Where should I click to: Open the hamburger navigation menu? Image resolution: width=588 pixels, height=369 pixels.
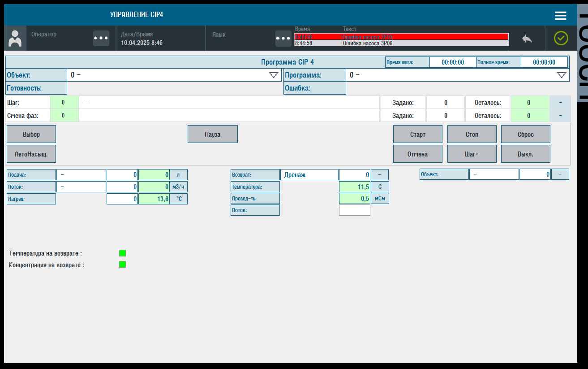coord(560,15)
